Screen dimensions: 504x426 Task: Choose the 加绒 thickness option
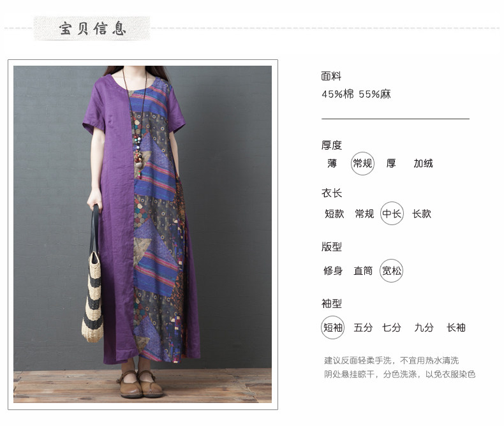pos(423,163)
